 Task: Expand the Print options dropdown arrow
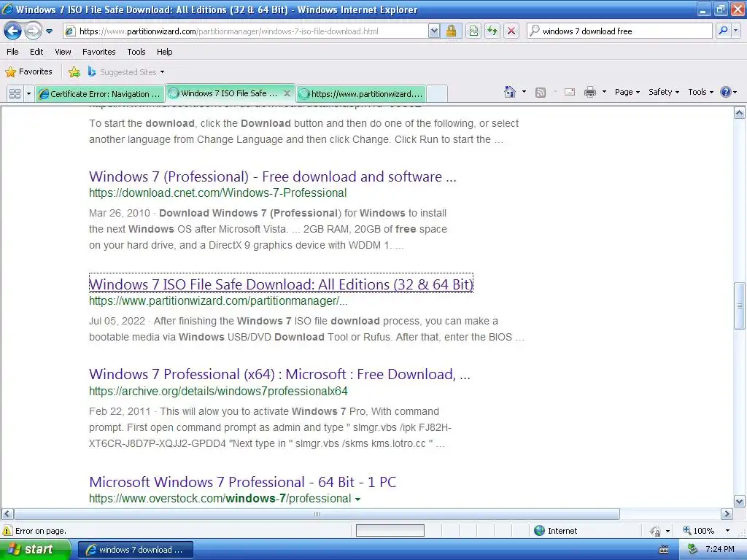[x=604, y=92]
